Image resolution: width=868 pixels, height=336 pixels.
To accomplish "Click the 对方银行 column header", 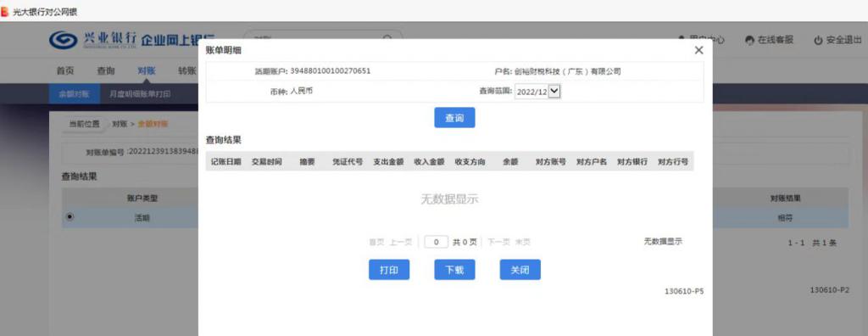I will point(632,162).
